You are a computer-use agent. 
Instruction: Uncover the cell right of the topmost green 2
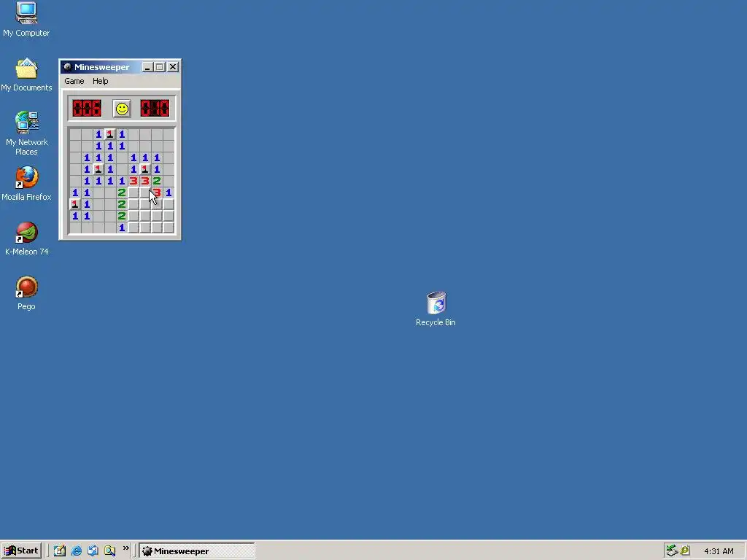133,192
